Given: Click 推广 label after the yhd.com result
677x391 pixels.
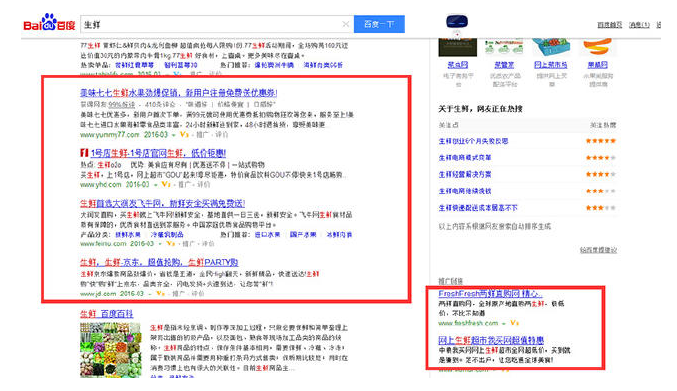Looking at the screenshot, I should 185,184.
